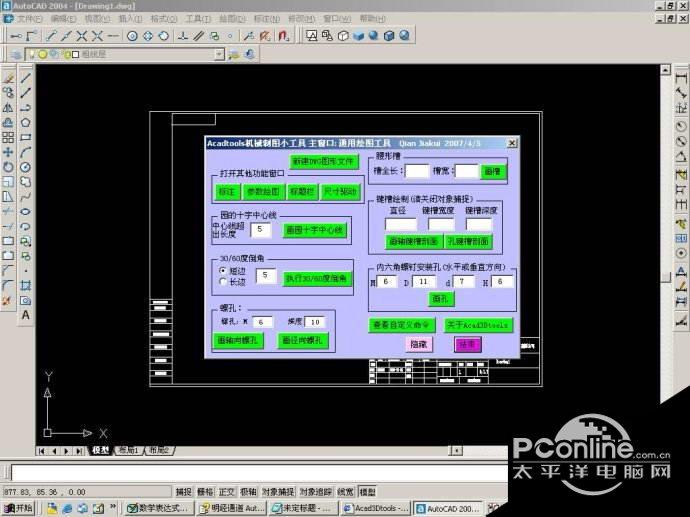The height and width of the screenshot is (517, 690).
Task: Open the Layer Properties Manager icon
Action: pyautogui.click(x=15, y=54)
